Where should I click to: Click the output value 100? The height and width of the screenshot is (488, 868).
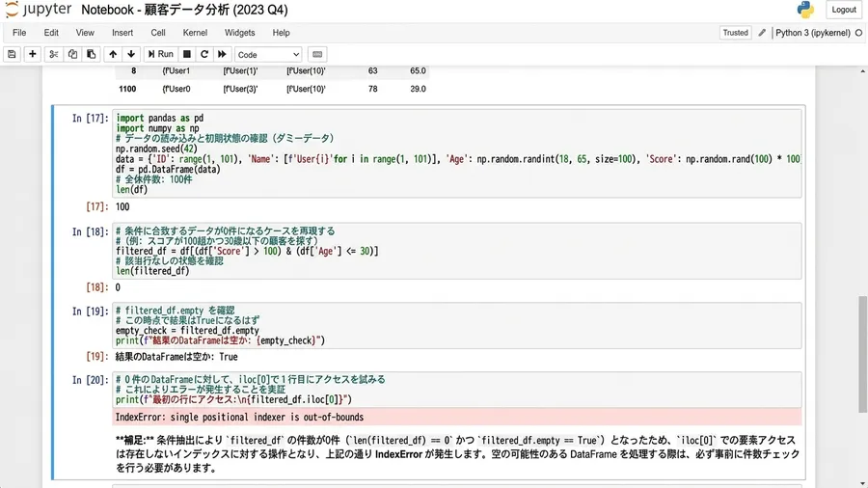[x=122, y=207]
